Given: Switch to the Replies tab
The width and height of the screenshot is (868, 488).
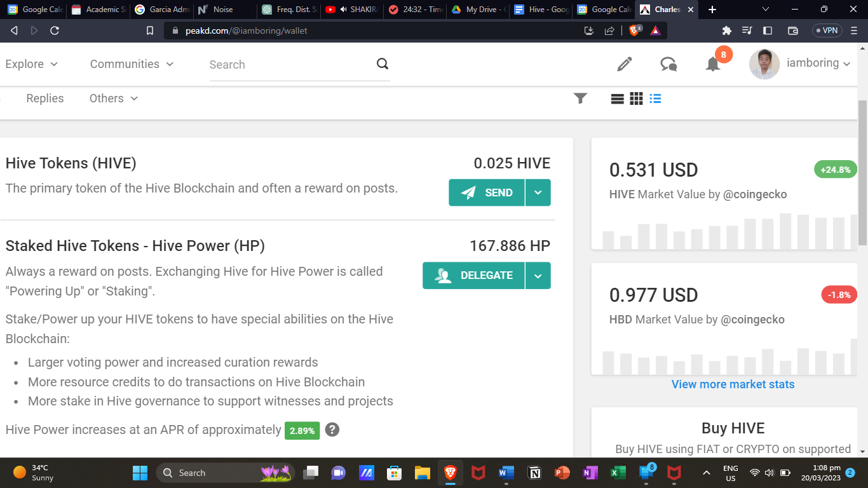Looking at the screenshot, I should coord(45,98).
